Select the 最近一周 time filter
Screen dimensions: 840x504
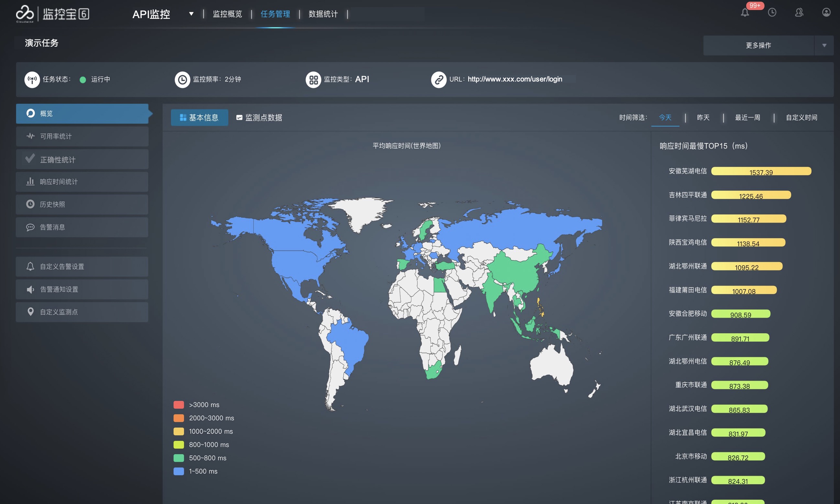click(747, 117)
